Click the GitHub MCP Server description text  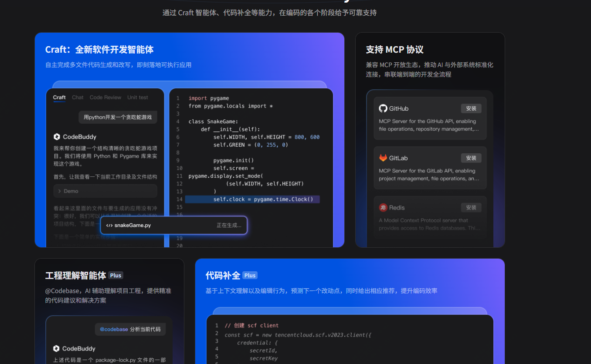coord(429,125)
